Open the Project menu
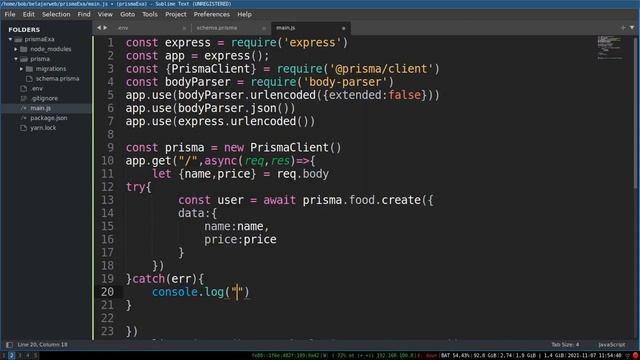The image size is (640, 360). click(x=176, y=14)
